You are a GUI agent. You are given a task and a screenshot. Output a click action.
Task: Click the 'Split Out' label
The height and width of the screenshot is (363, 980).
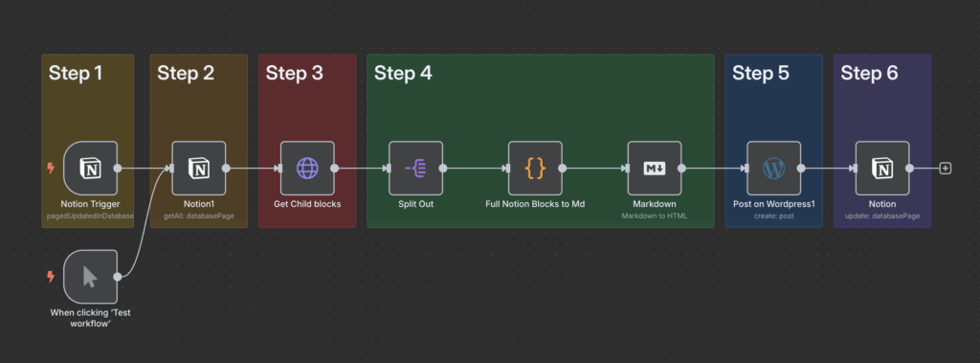pos(415,204)
